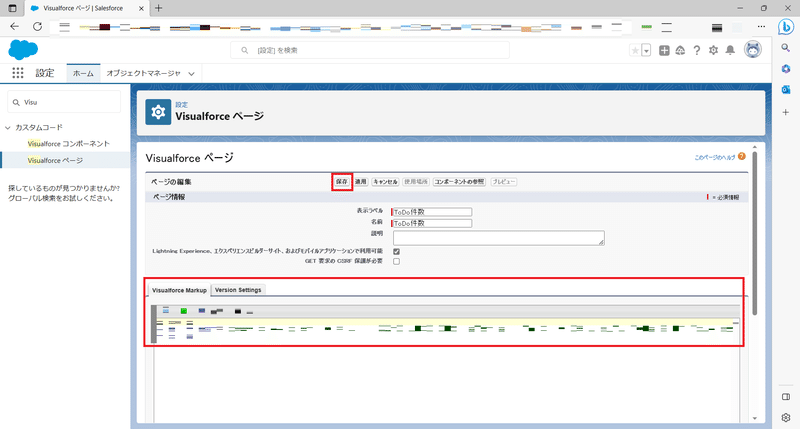Click the 適用 button
The width and height of the screenshot is (800, 429).
pyautogui.click(x=361, y=182)
